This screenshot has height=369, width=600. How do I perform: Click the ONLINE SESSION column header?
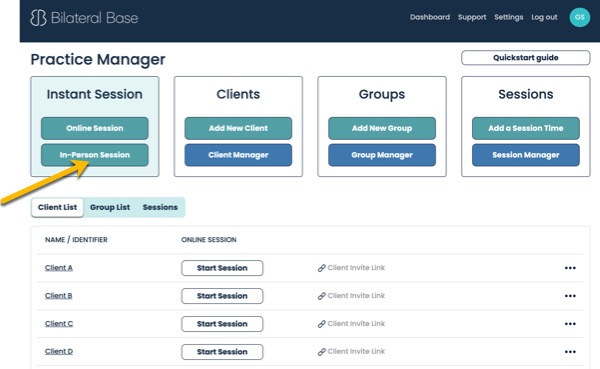(x=209, y=240)
